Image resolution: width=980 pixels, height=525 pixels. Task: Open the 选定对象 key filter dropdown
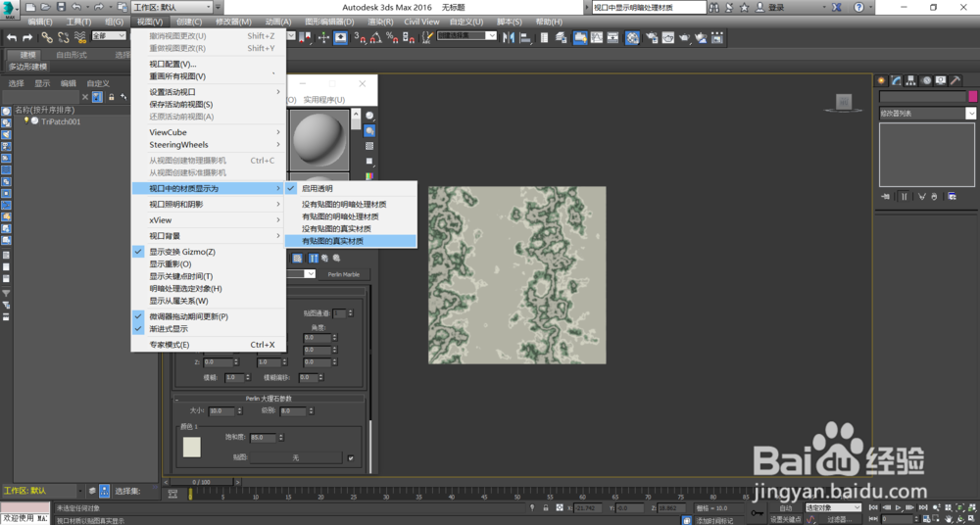833,508
